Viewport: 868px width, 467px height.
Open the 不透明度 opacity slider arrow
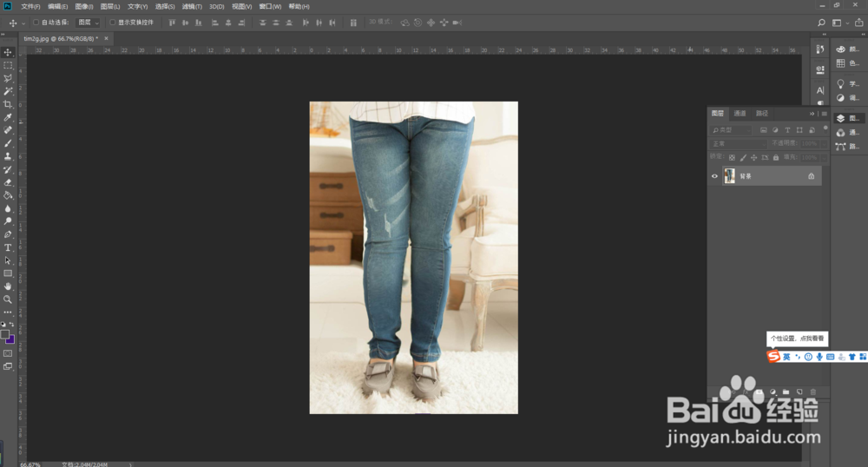[x=824, y=144]
